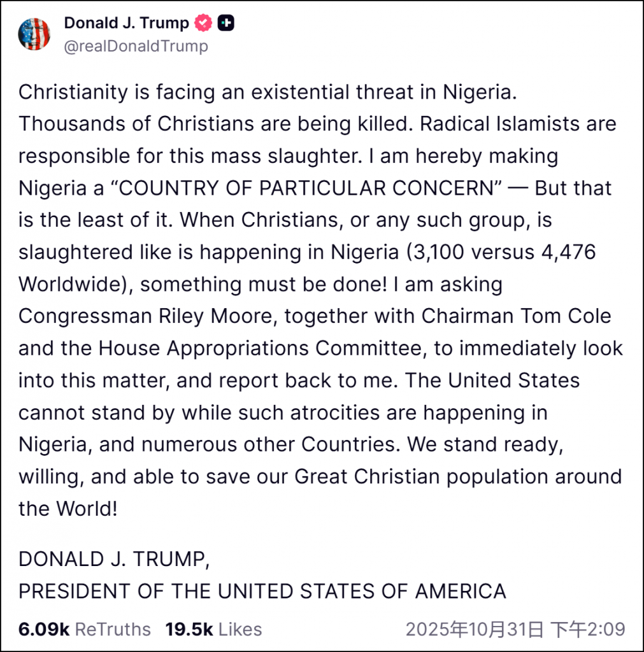The height and width of the screenshot is (652, 644).
Task: Click the 2025年10月31日 下午2:09 timestamp
Action: pyautogui.click(x=515, y=630)
